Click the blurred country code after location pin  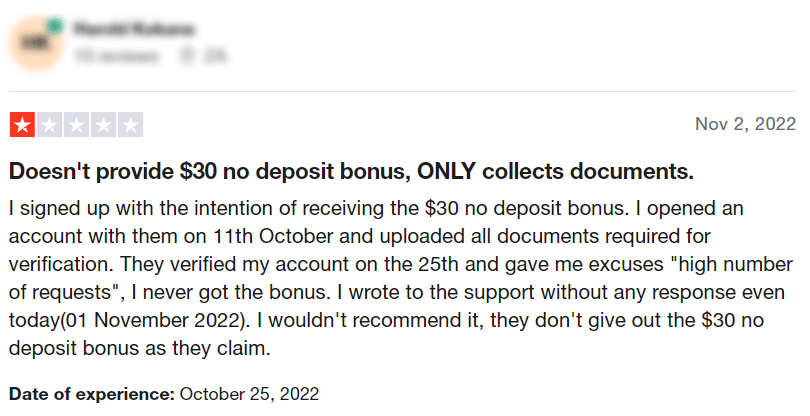pyautogui.click(x=214, y=55)
